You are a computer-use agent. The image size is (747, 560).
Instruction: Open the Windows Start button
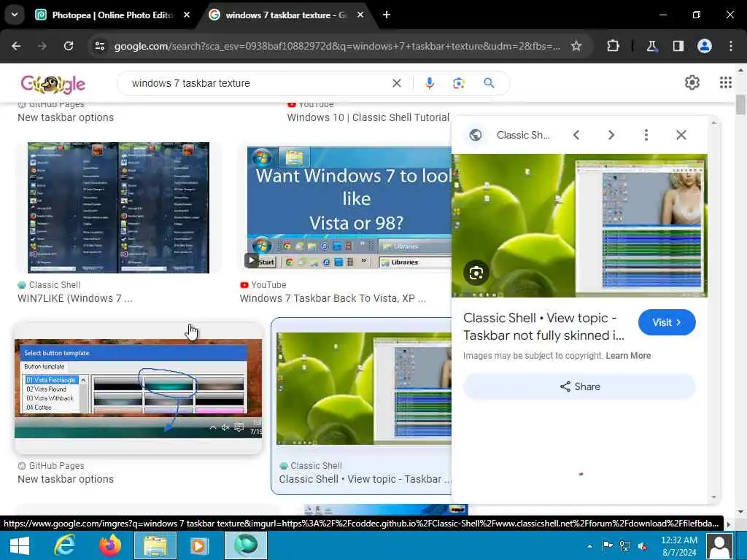pos(20,545)
